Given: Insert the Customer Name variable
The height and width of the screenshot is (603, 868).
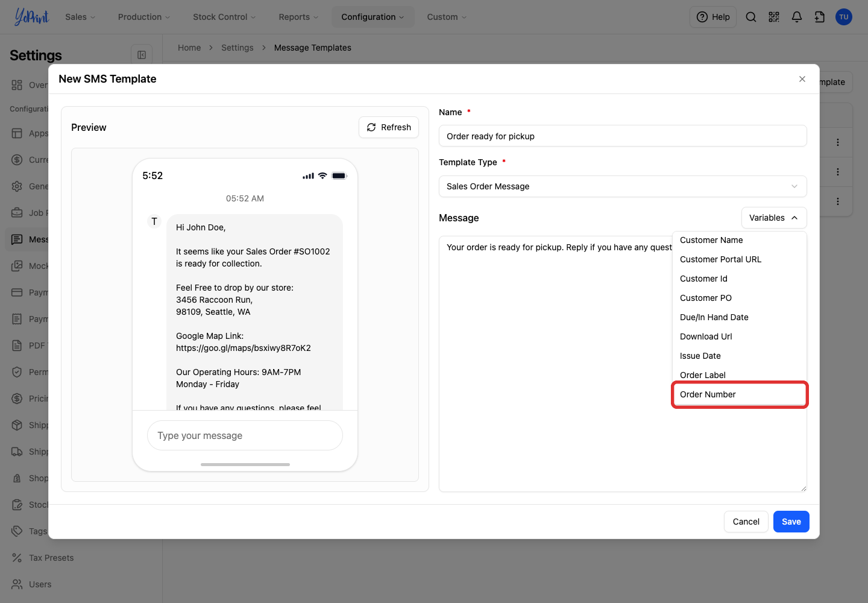Looking at the screenshot, I should 740,240.
